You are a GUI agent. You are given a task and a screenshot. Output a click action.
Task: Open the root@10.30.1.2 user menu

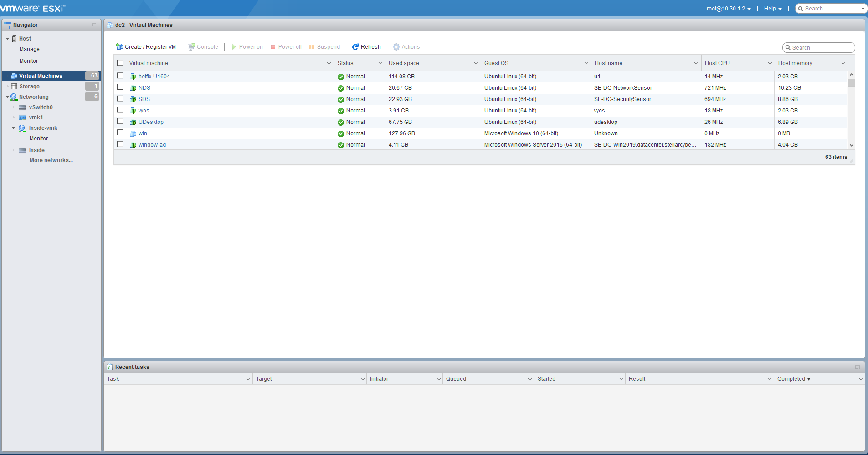728,9
